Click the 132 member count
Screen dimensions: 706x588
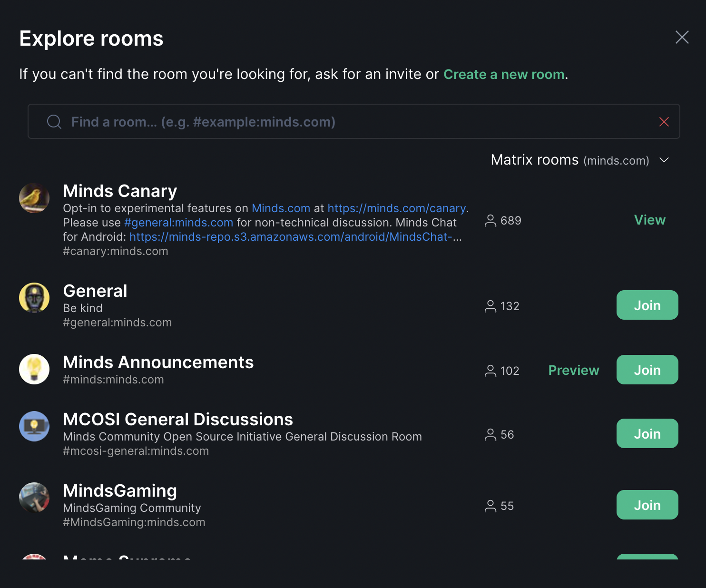pos(510,306)
